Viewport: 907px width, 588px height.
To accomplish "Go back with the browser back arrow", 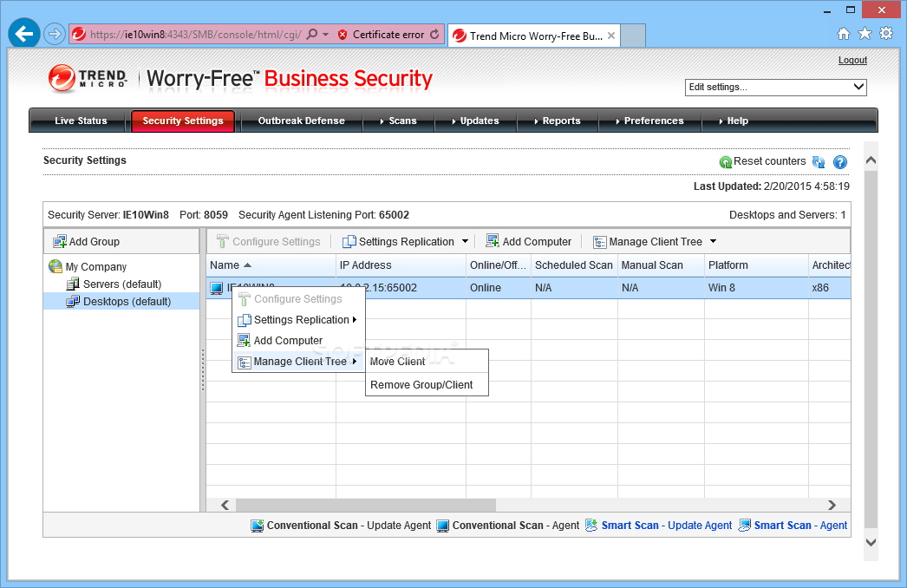I will 24,34.
